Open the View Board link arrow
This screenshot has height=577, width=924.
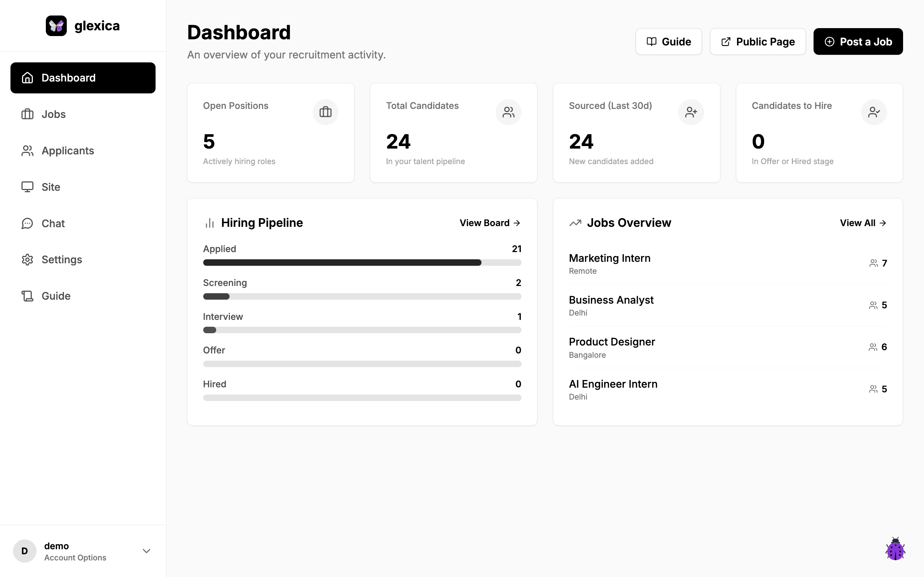point(517,223)
